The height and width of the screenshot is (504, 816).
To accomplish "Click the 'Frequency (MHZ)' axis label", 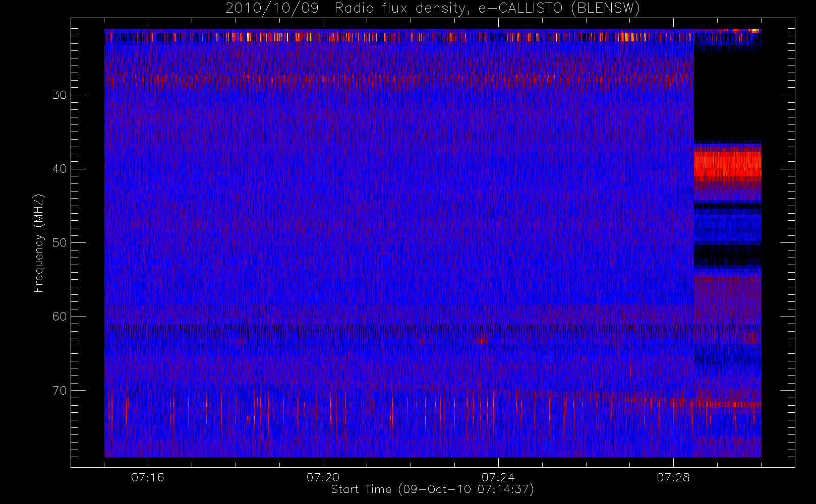I will (x=38, y=243).
